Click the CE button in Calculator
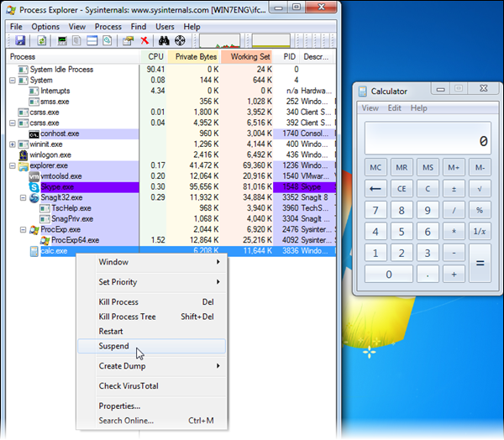The width and height of the screenshot is (504, 440). [402, 189]
